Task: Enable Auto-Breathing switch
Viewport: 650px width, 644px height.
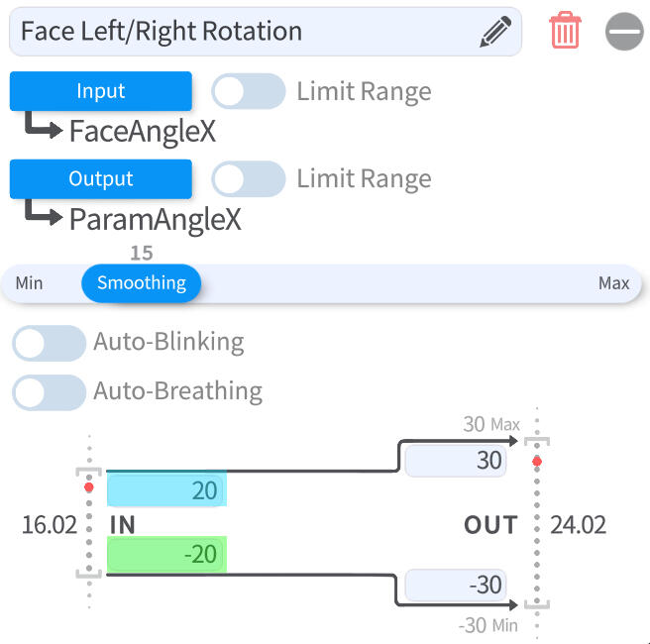Action: point(49,392)
